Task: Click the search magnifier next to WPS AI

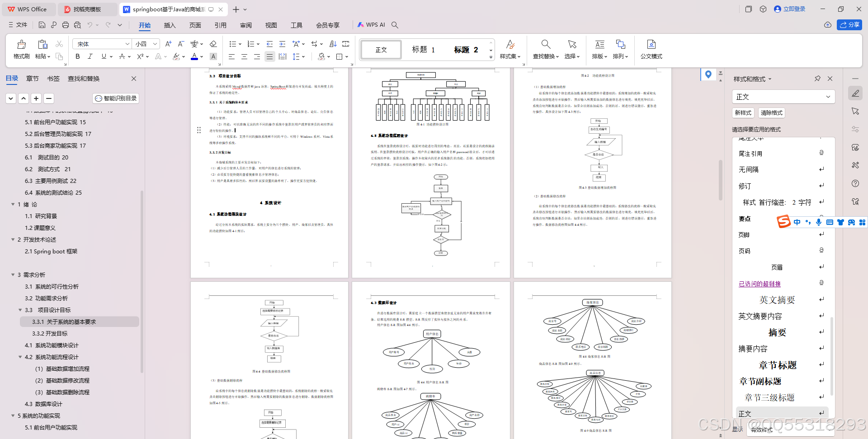Action: (x=395, y=25)
